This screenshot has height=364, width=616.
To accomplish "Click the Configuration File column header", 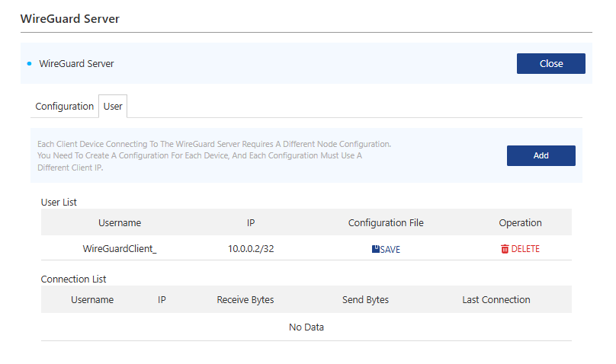I will 386,222.
